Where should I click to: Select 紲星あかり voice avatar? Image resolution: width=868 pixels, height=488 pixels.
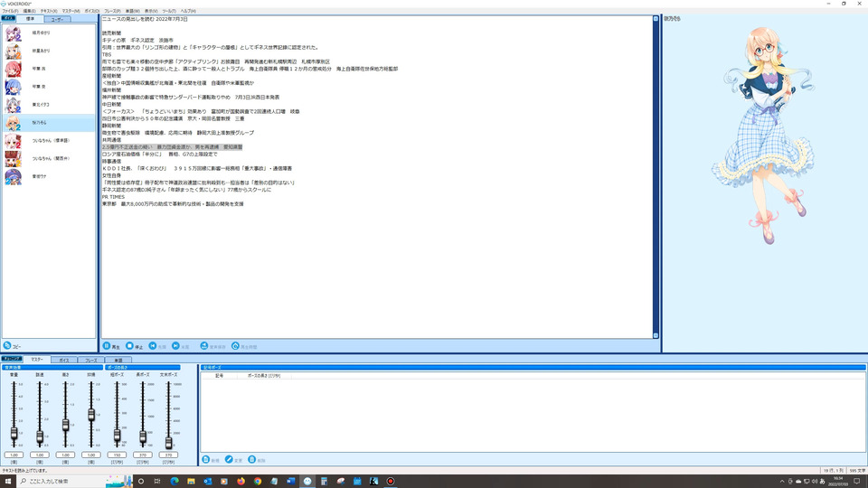click(x=13, y=51)
